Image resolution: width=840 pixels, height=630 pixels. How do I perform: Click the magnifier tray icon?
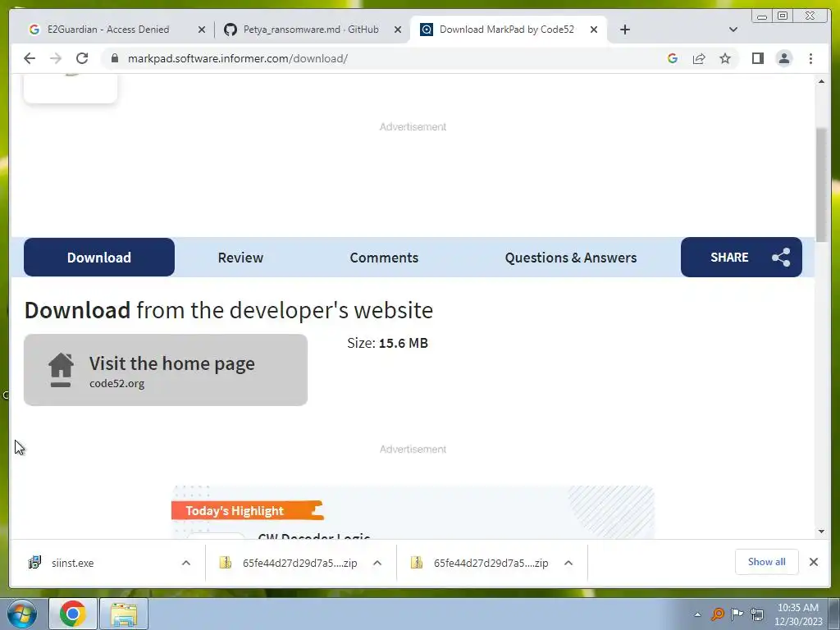pos(718,614)
